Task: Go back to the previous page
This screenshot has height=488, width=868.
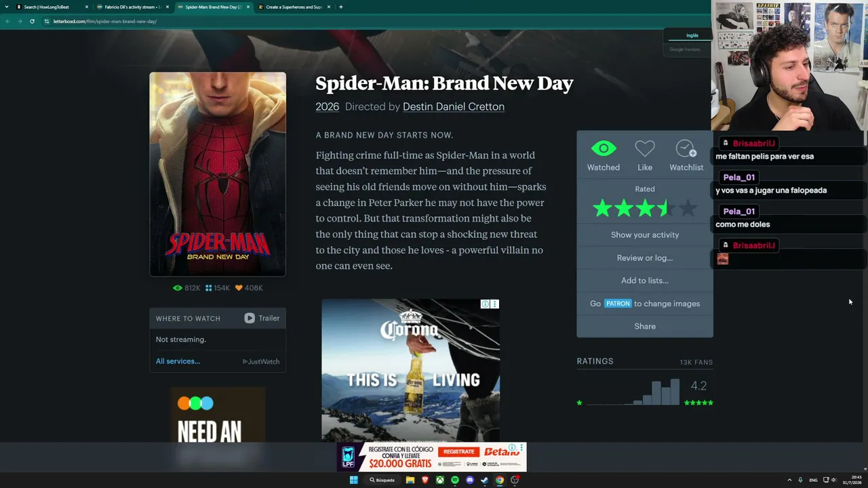Action: [x=7, y=21]
